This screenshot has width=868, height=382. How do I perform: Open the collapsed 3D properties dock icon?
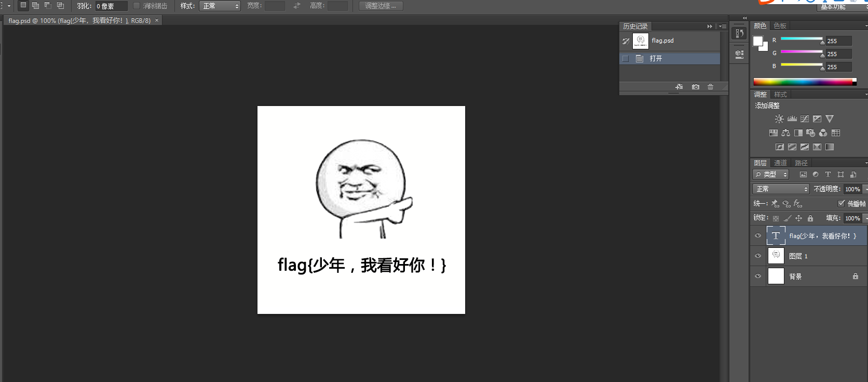tap(739, 54)
